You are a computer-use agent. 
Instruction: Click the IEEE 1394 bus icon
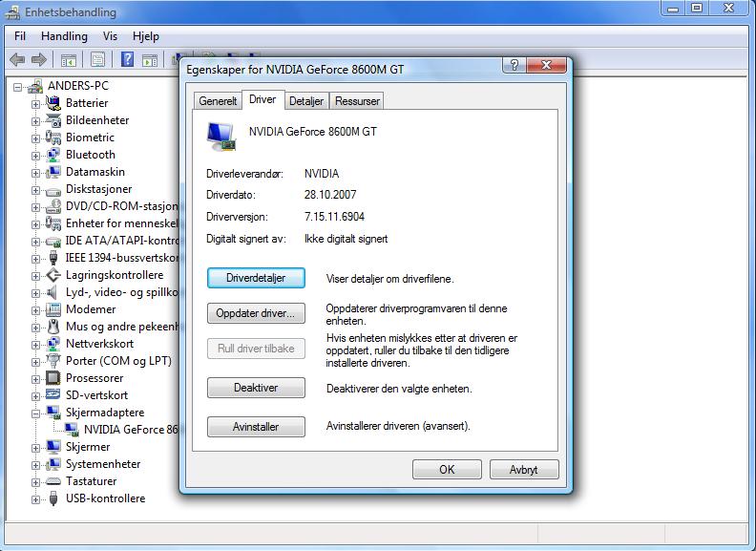click(x=53, y=258)
